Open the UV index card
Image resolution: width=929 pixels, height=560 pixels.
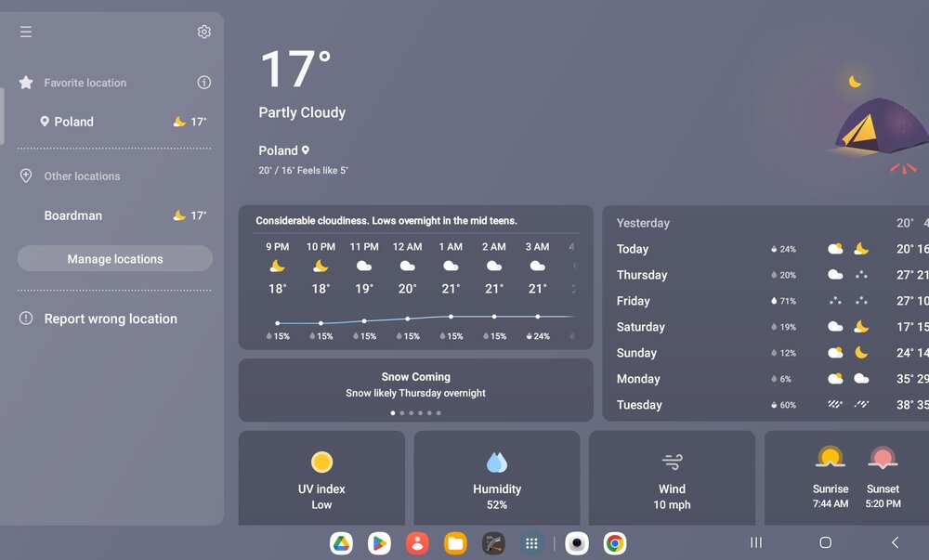pos(321,478)
